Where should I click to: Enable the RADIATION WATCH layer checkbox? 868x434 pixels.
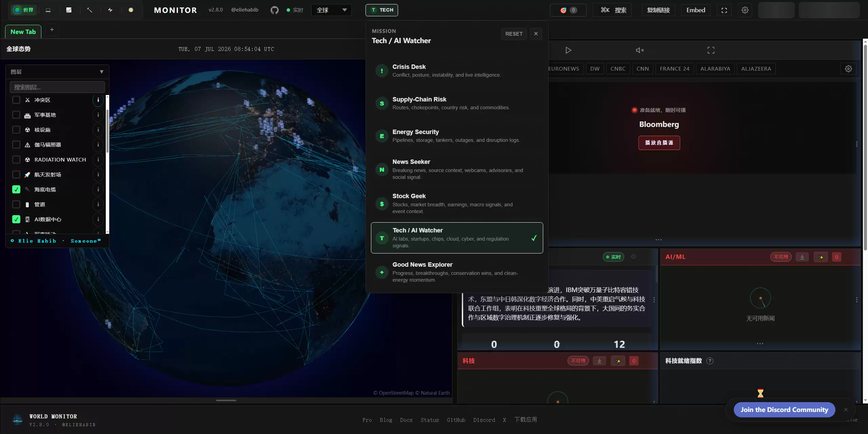(x=16, y=159)
